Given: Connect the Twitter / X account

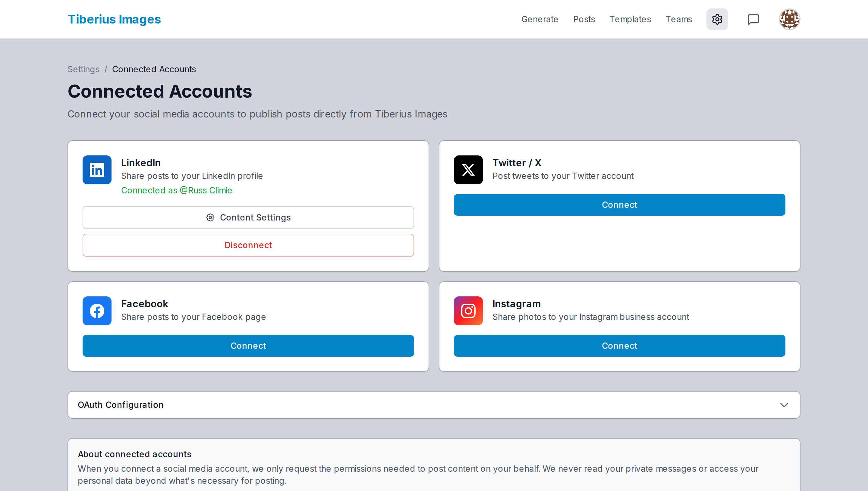Looking at the screenshot, I should point(619,205).
